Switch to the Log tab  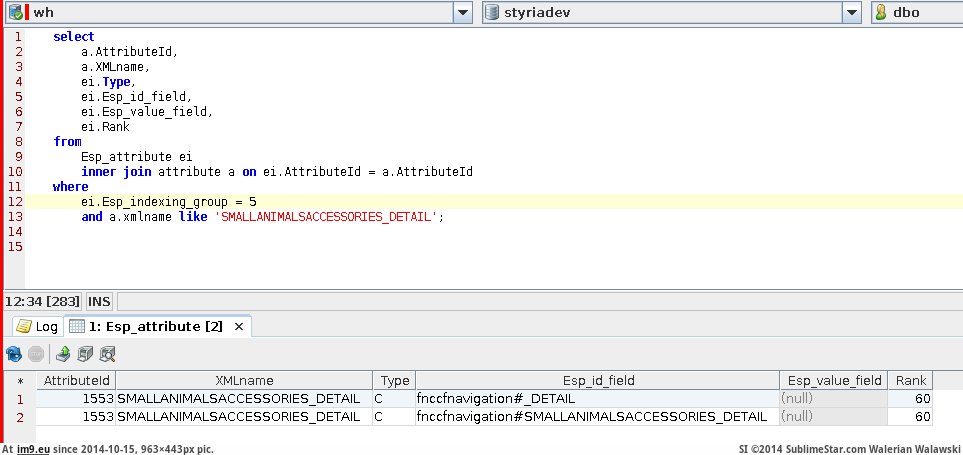pyautogui.click(x=37, y=326)
